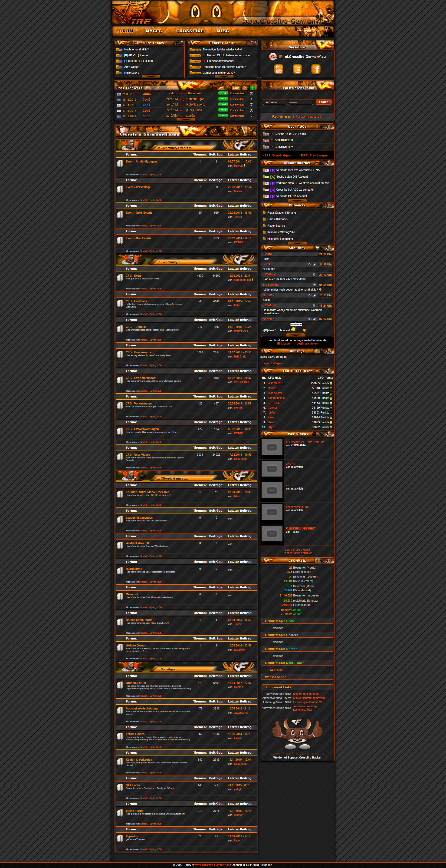Viewport: 446px width, 868px height.
Task: Click folder icon next to 'GFX Foren'
Action: 120,788
